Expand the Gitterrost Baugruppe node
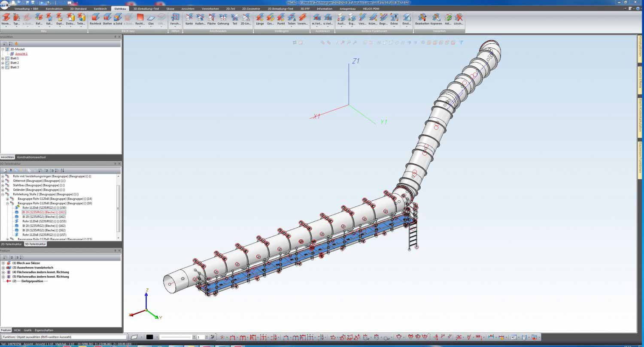Viewport: 644px width, 347px height. [3, 181]
